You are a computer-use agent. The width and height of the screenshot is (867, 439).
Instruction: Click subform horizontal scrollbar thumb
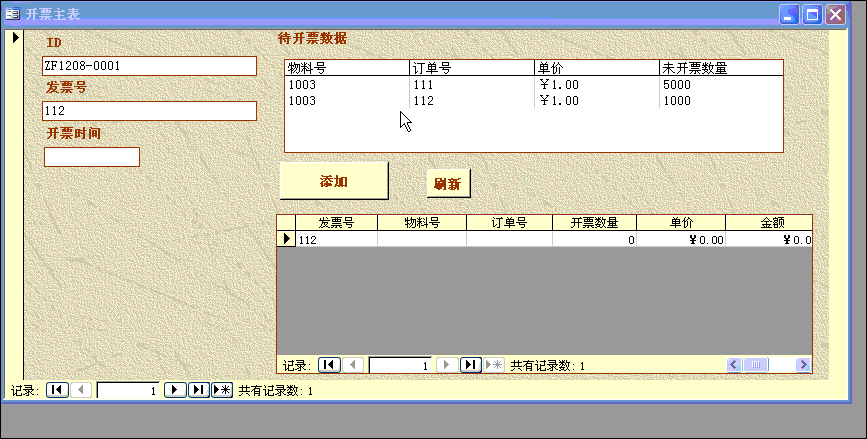tap(756, 364)
